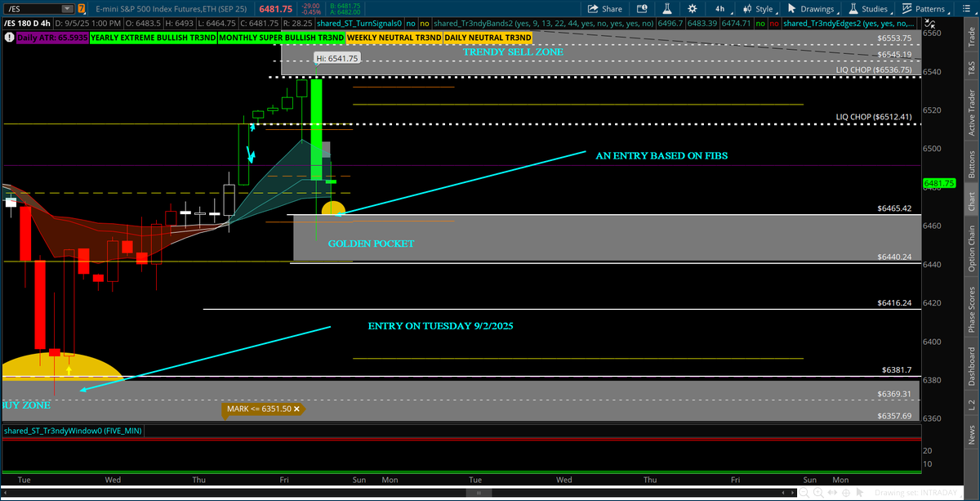The height and width of the screenshot is (501, 980).
Task: Click the TRENDY SELL ZONE text annotation
Action: coord(513,51)
